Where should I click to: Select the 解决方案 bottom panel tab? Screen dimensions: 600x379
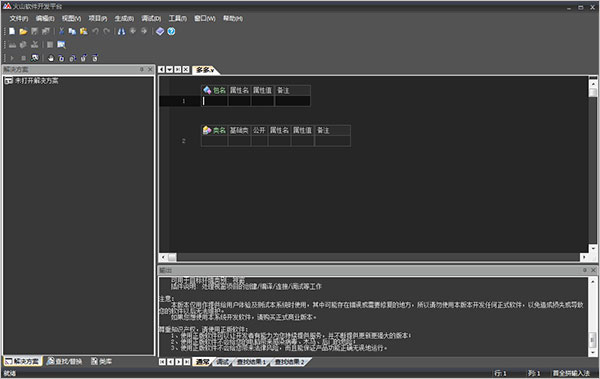point(23,361)
